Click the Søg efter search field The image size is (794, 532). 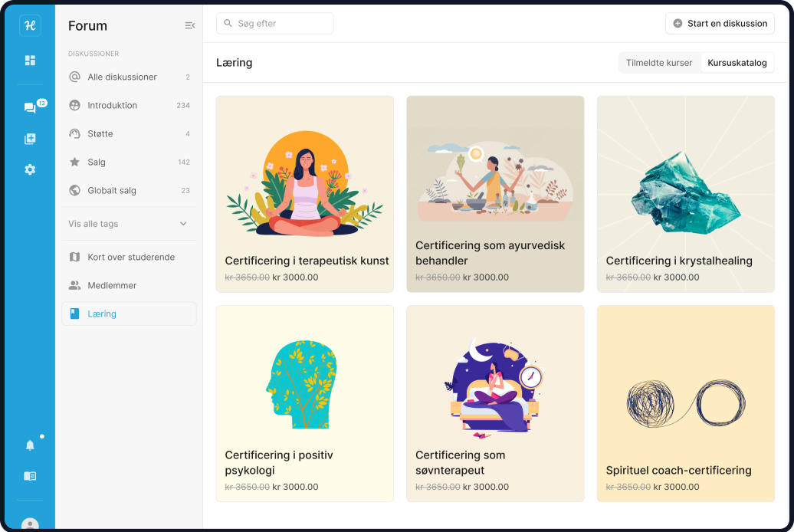click(275, 24)
